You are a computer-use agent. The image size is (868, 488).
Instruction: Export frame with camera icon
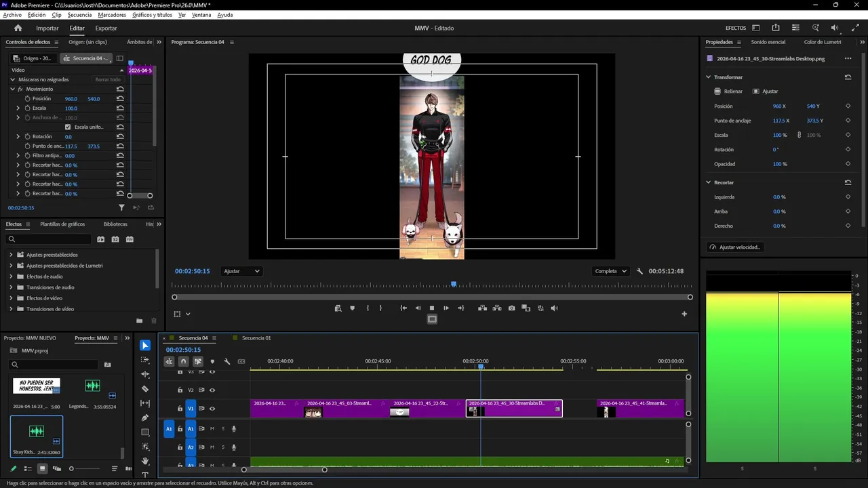pyautogui.click(x=511, y=308)
